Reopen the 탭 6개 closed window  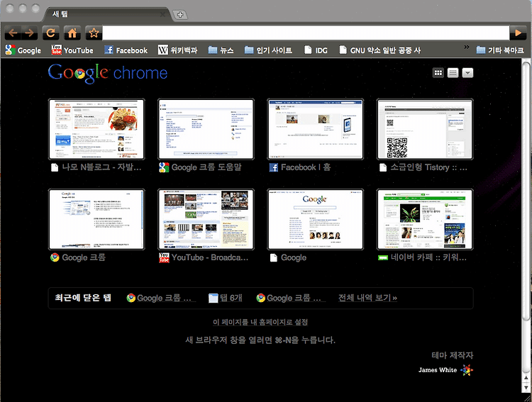226,298
